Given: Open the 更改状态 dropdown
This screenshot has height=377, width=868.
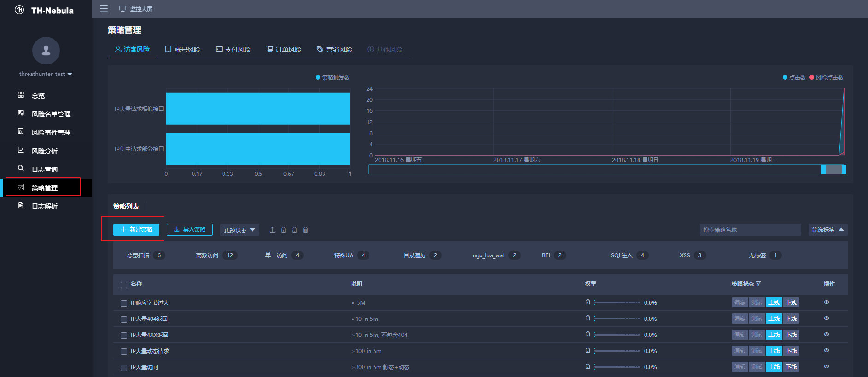Looking at the screenshot, I should point(240,230).
